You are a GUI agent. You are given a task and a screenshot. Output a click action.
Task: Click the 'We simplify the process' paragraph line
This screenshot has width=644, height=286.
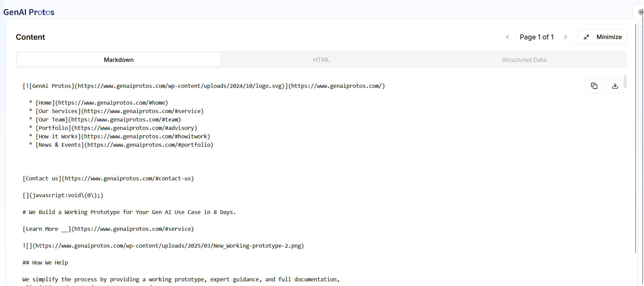[x=181, y=279]
